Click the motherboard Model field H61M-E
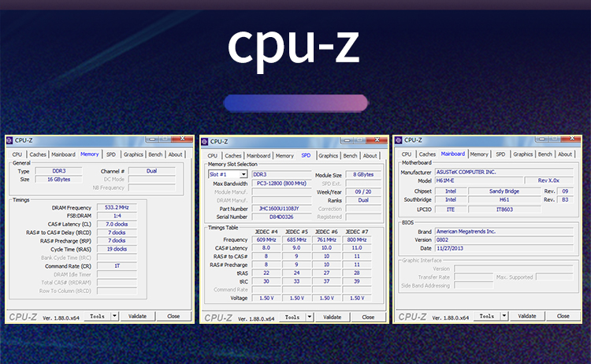The height and width of the screenshot is (364, 591). [479, 181]
